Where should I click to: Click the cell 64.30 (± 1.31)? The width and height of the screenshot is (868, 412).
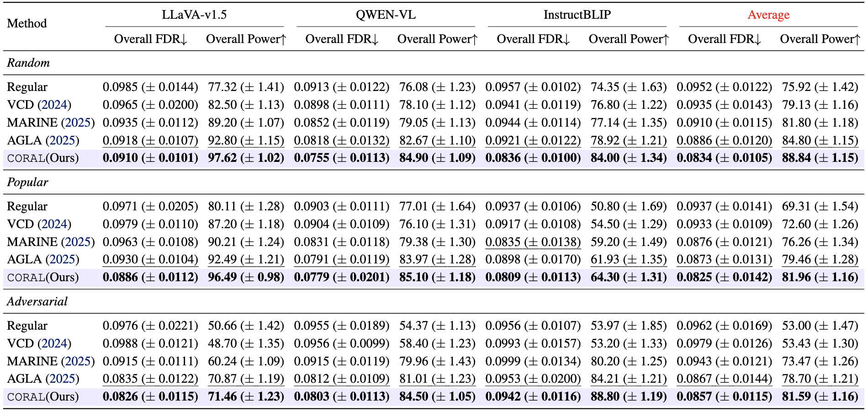point(629,278)
